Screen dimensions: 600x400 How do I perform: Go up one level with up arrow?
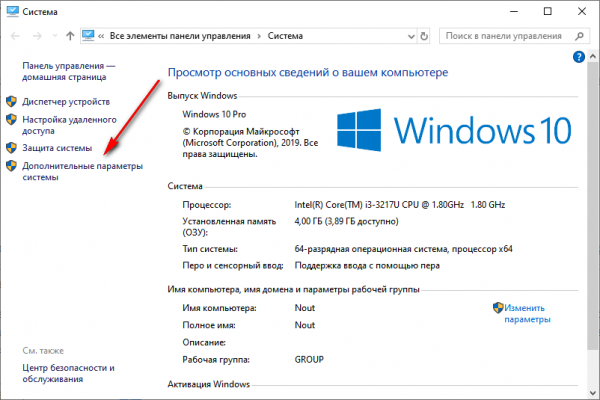click(70, 36)
